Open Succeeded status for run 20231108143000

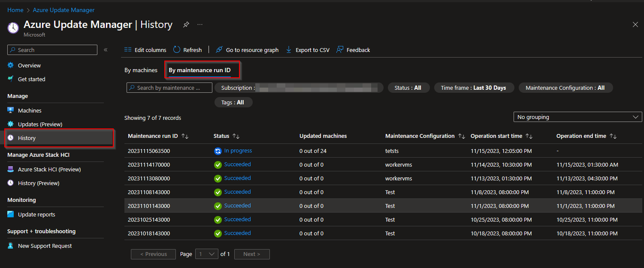[237, 192]
